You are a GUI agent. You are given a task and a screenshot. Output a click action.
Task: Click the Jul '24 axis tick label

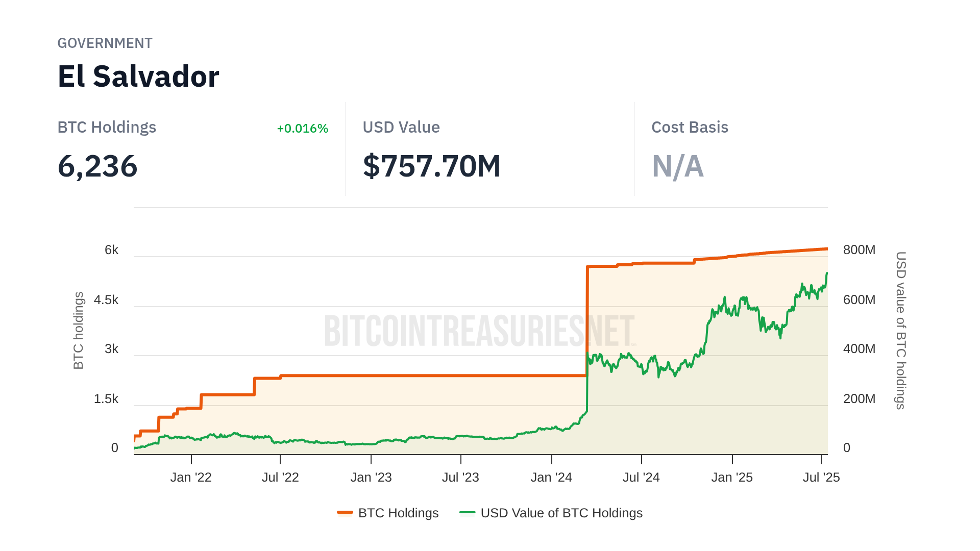(x=641, y=477)
